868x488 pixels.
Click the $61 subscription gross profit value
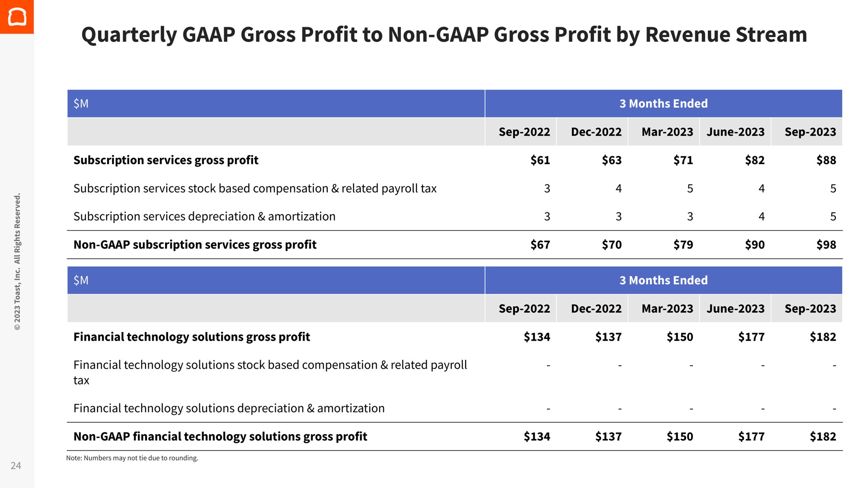[540, 160]
